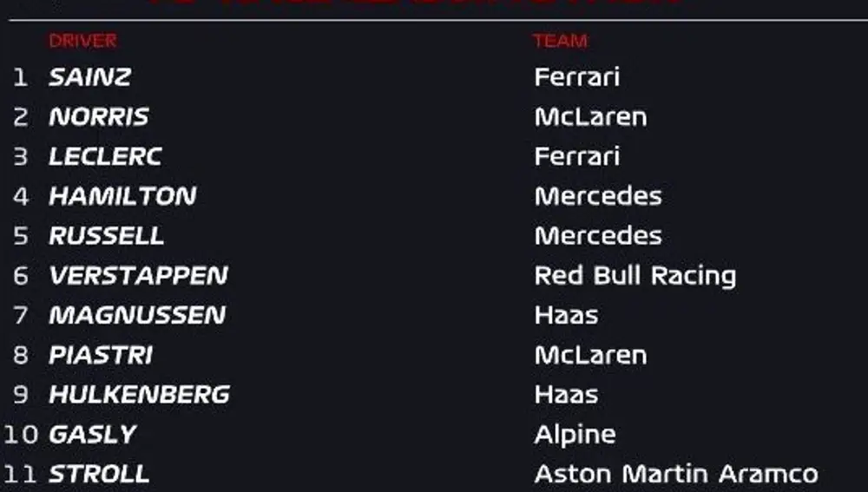Choose VERSTAPPEN from the grid list
868x492 pixels.
point(138,276)
